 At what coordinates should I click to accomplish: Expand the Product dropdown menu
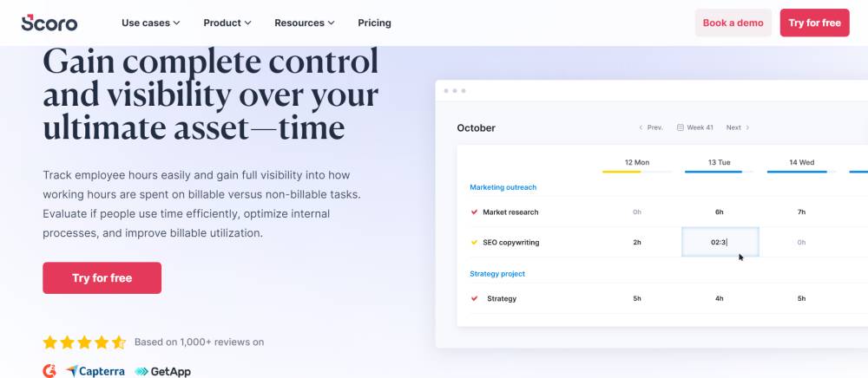click(x=227, y=23)
